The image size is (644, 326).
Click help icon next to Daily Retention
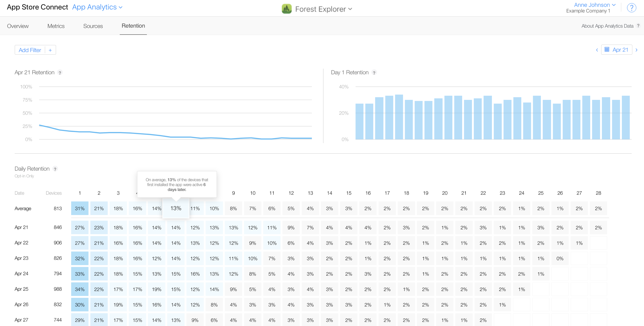point(55,169)
